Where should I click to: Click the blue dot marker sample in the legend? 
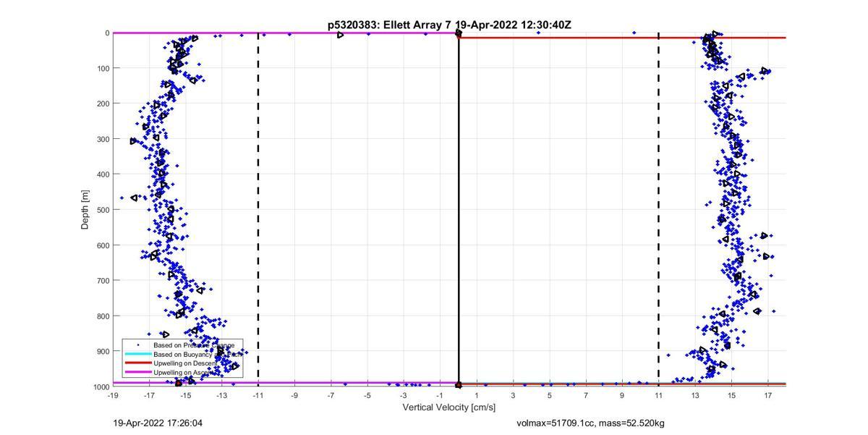137,345
